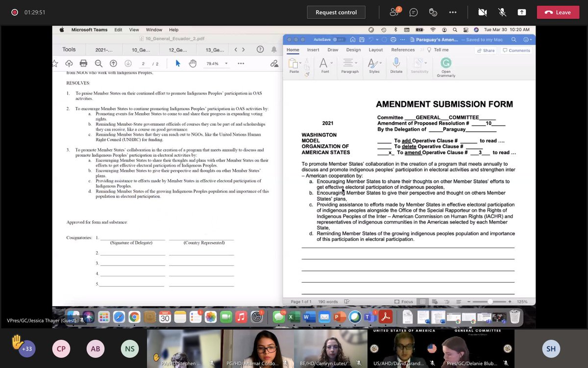Switch to the 2021-... document tab
This screenshot has height=368, width=588.
pos(104,50)
